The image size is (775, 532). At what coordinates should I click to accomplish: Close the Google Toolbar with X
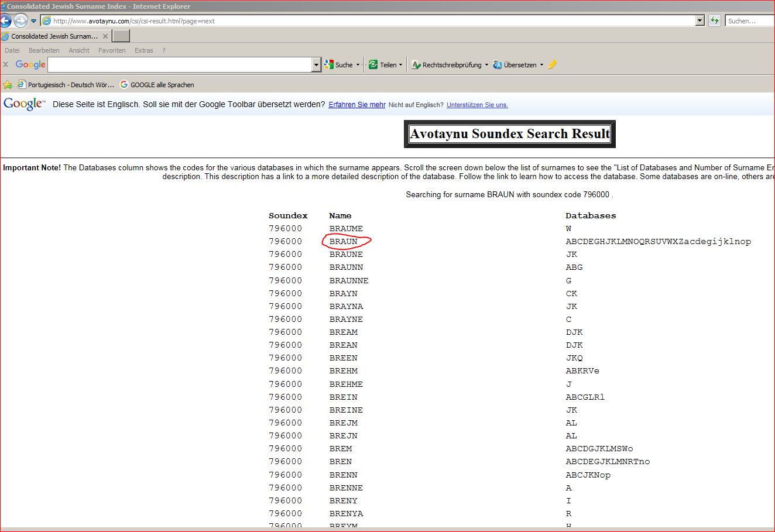click(6, 64)
